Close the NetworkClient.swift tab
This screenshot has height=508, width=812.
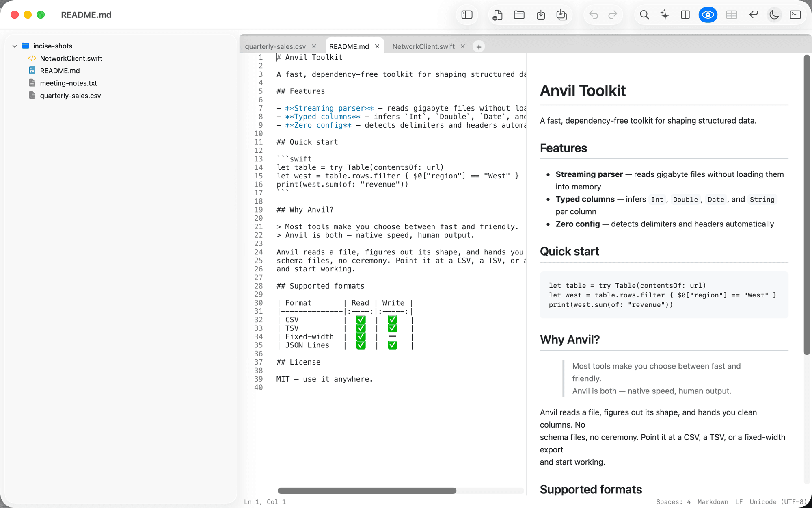click(x=463, y=47)
